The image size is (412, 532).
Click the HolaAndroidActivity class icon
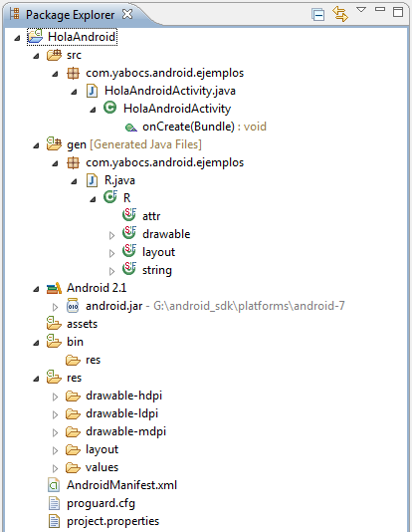point(110,108)
